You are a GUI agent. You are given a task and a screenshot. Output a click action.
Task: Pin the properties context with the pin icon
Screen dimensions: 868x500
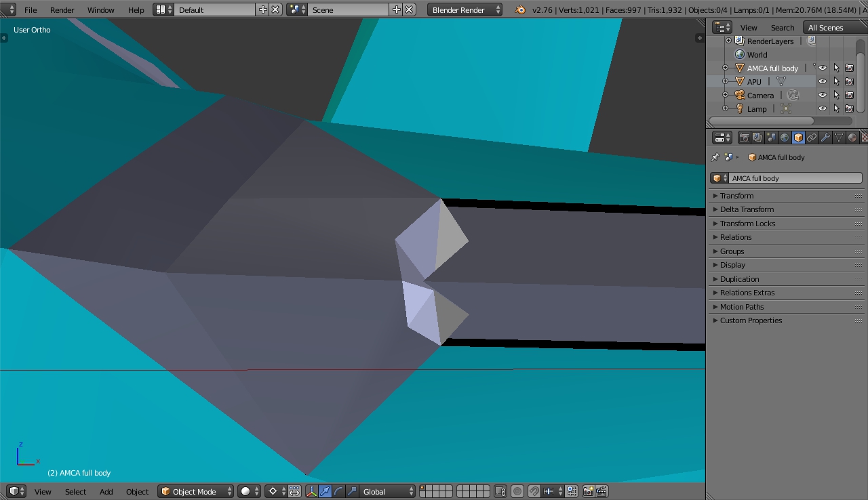pyautogui.click(x=715, y=157)
